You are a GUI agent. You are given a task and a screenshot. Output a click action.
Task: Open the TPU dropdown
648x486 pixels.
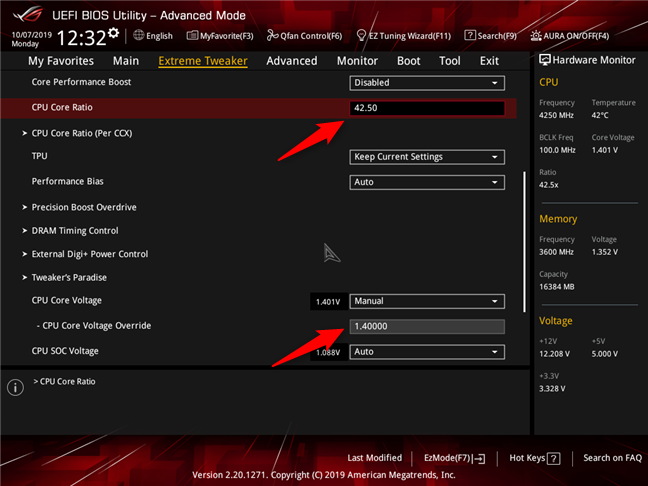coord(427,157)
